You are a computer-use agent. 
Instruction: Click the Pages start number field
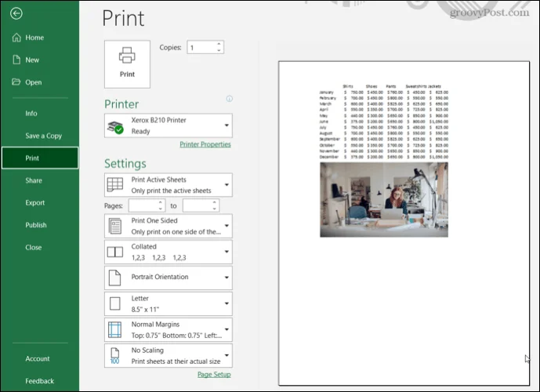click(x=143, y=205)
